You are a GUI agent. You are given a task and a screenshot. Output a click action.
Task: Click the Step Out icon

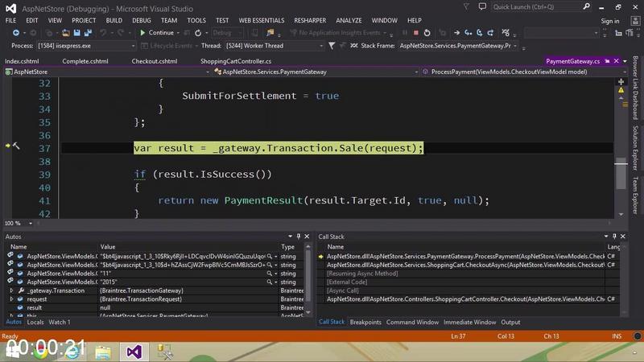tap(490, 33)
